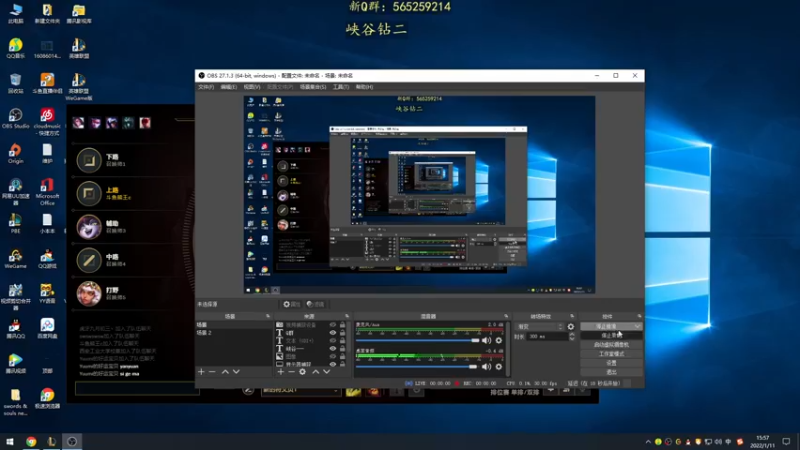Pop out the scenes dock panel

268,316
